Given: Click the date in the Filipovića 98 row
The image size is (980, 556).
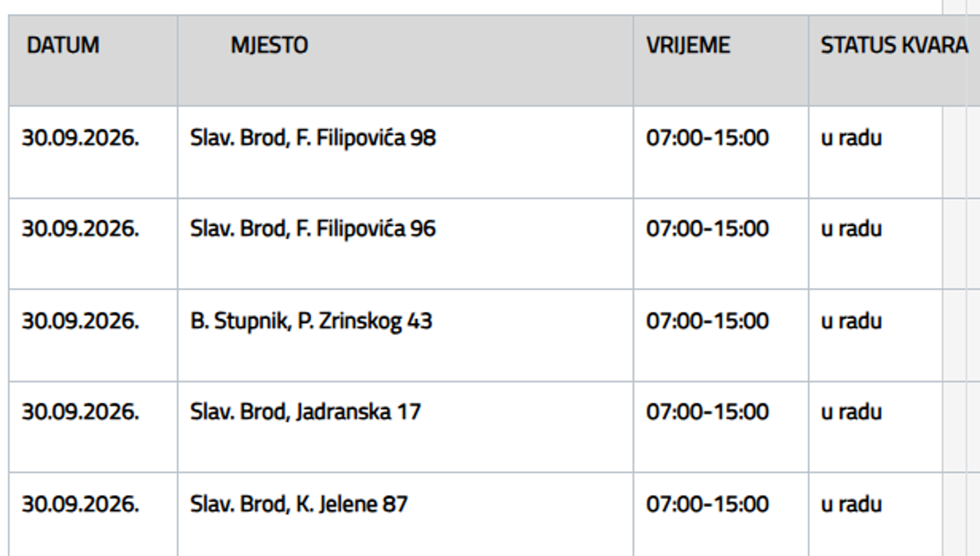Looking at the screenshot, I should pyautogui.click(x=81, y=138).
